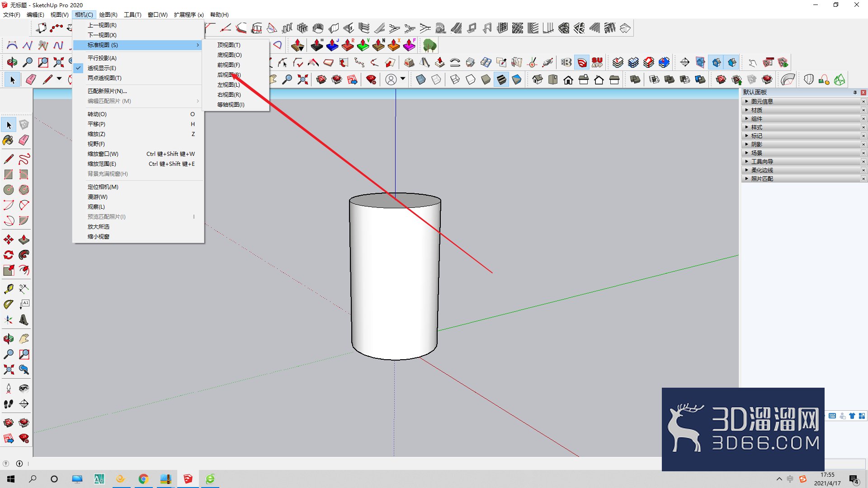Open Chrome from the taskbar
The image size is (868, 488).
click(143, 479)
